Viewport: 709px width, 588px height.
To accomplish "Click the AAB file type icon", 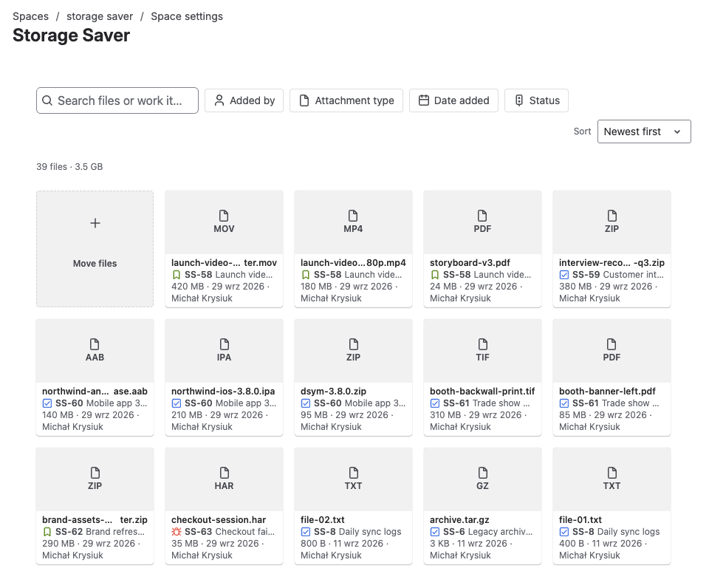I will coord(95,344).
